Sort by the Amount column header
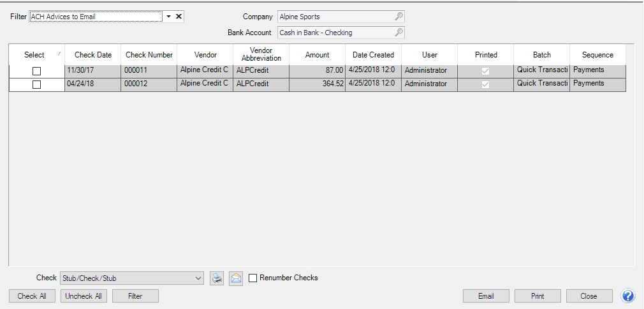Screen dimensions: 644x309 click(317, 55)
